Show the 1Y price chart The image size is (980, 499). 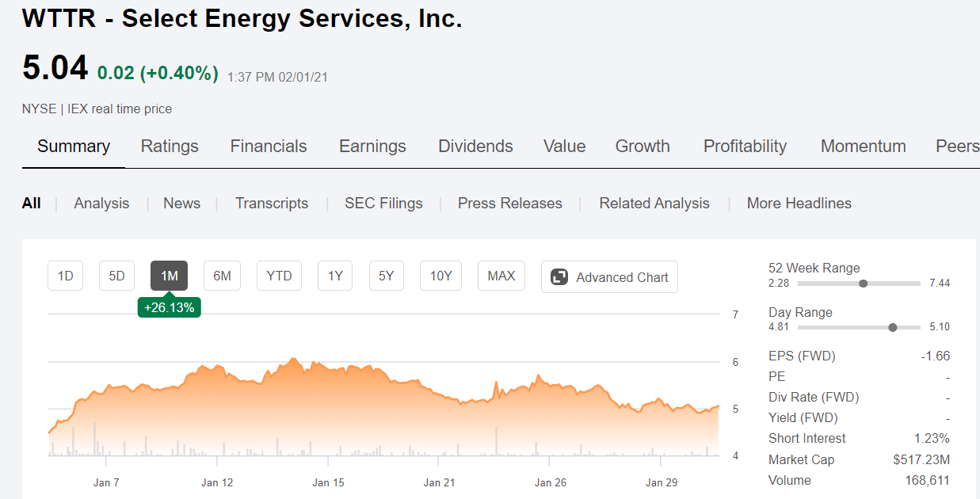(x=335, y=276)
